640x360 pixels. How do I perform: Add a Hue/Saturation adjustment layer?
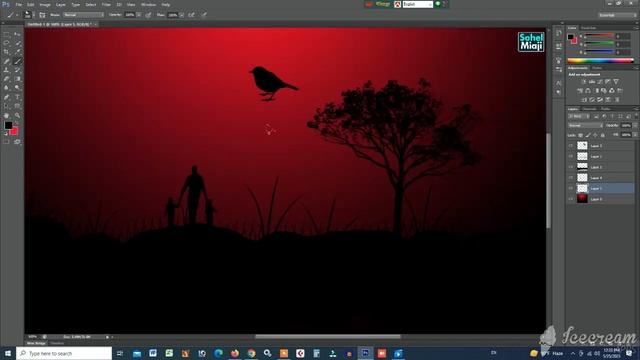point(580,91)
